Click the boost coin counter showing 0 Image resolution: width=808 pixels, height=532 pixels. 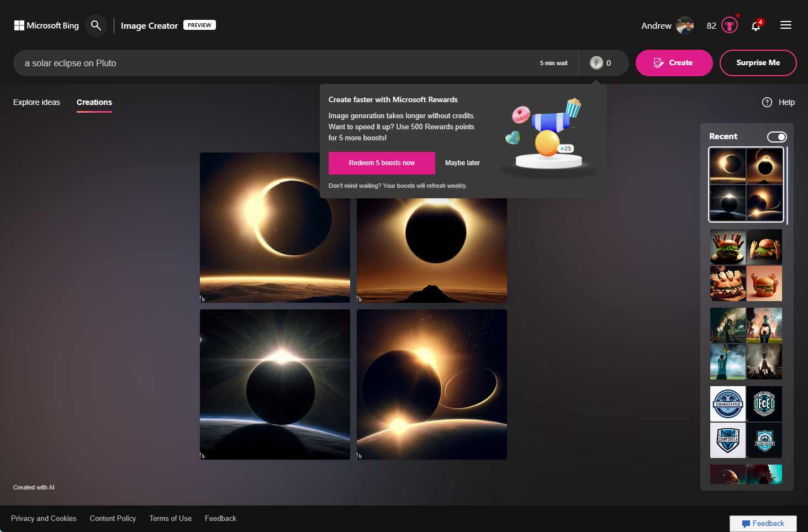603,62
